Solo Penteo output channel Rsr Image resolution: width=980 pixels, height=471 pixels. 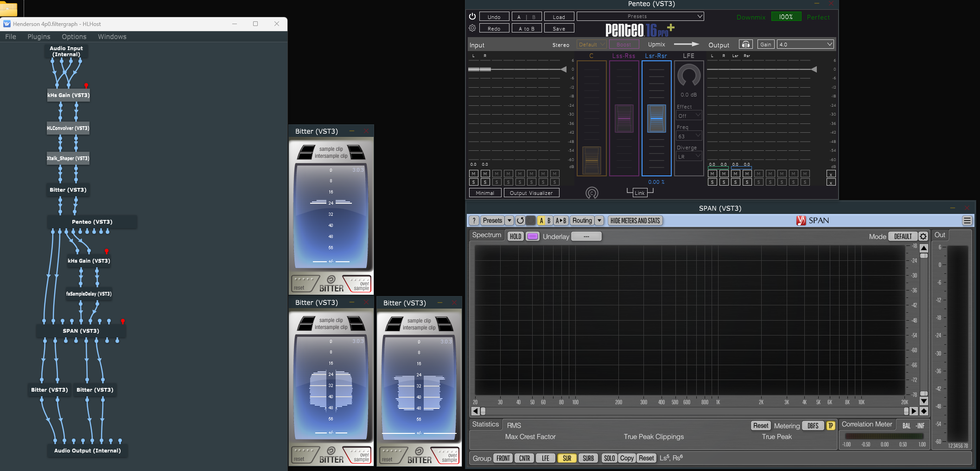pos(747,182)
